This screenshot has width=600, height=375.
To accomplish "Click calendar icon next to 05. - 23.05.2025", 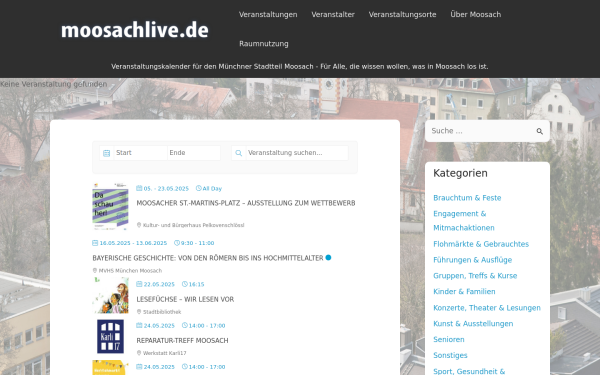I will tap(139, 188).
